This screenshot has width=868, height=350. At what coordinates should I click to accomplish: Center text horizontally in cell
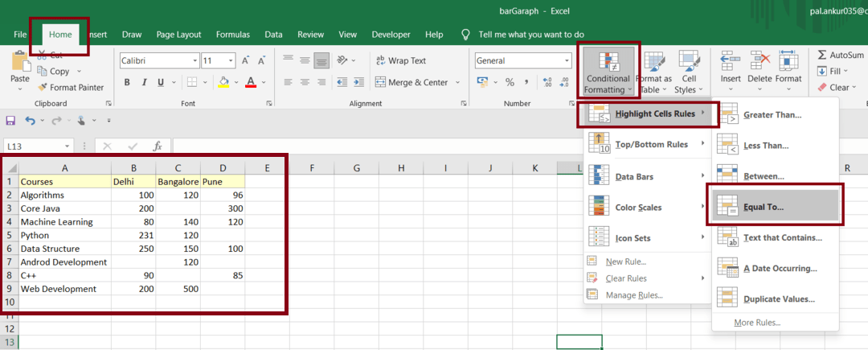pyautogui.click(x=305, y=83)
